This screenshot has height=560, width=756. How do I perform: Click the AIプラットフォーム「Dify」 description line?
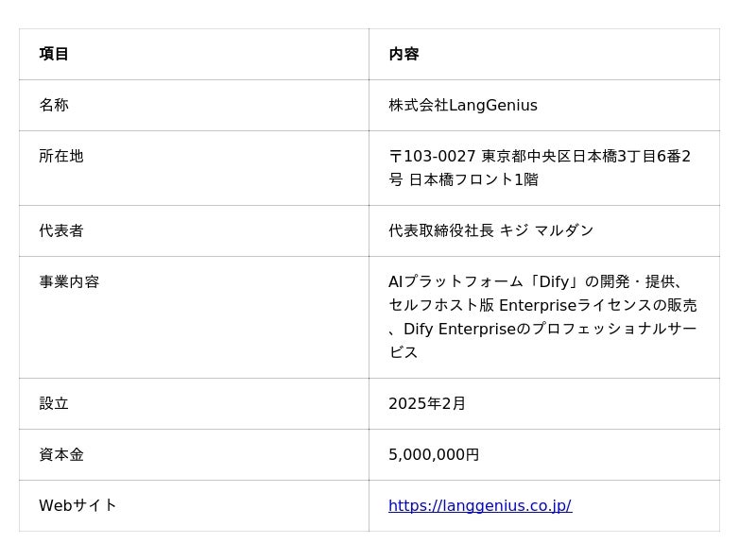click(x=535, y=281)
